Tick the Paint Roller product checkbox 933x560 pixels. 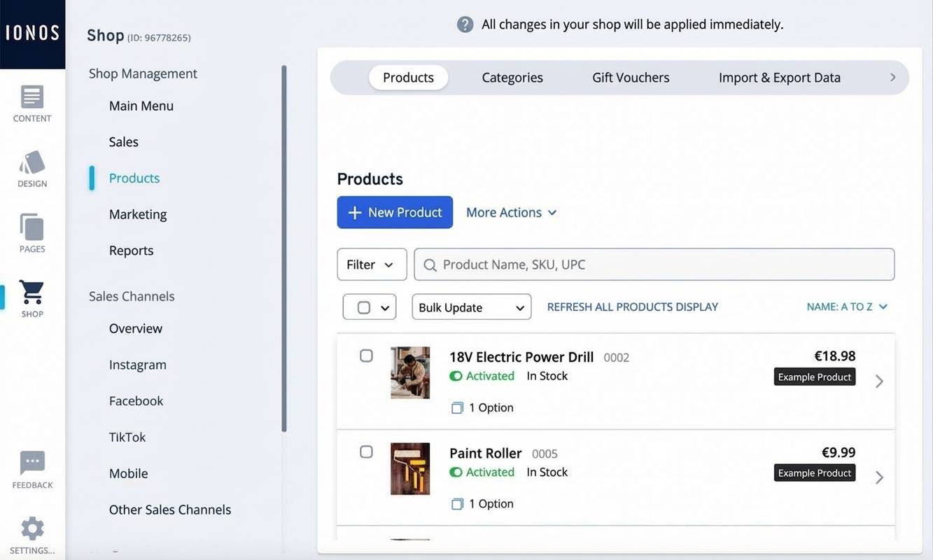coord(366,451)
